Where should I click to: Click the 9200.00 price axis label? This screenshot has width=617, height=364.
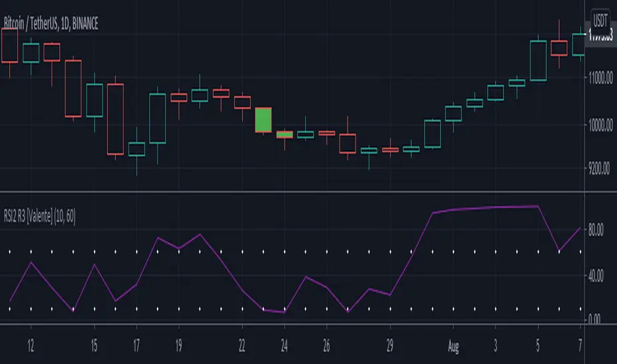[x=600, y=169]
